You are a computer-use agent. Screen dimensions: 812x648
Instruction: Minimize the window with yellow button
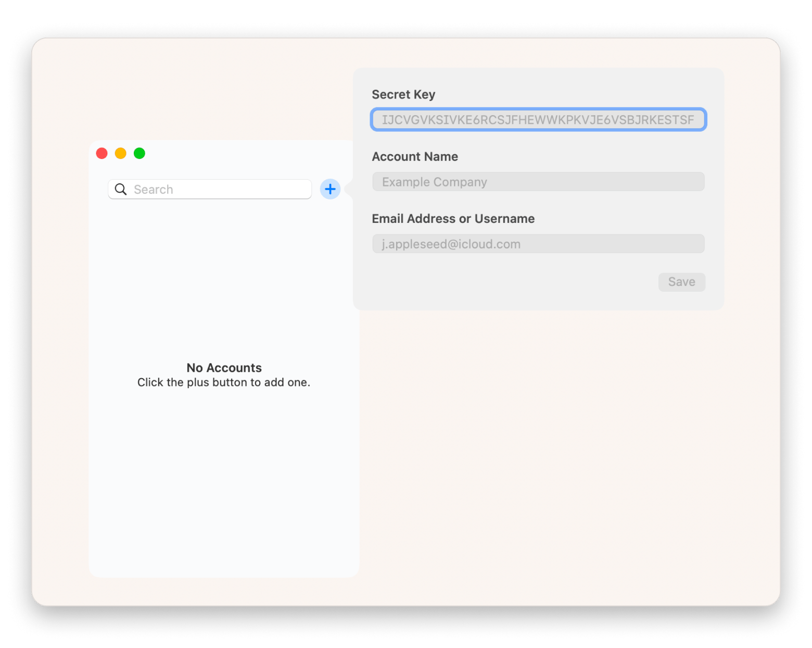point(121,153)
